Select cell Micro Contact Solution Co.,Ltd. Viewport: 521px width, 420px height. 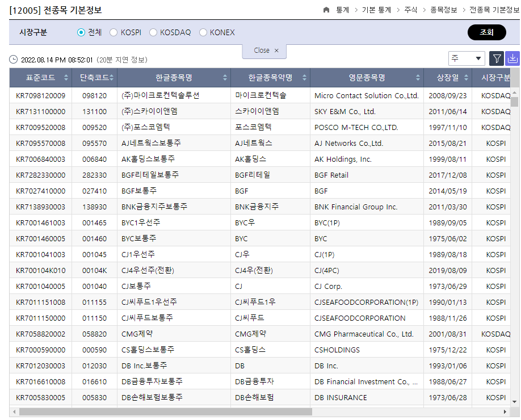click(367, 96)
